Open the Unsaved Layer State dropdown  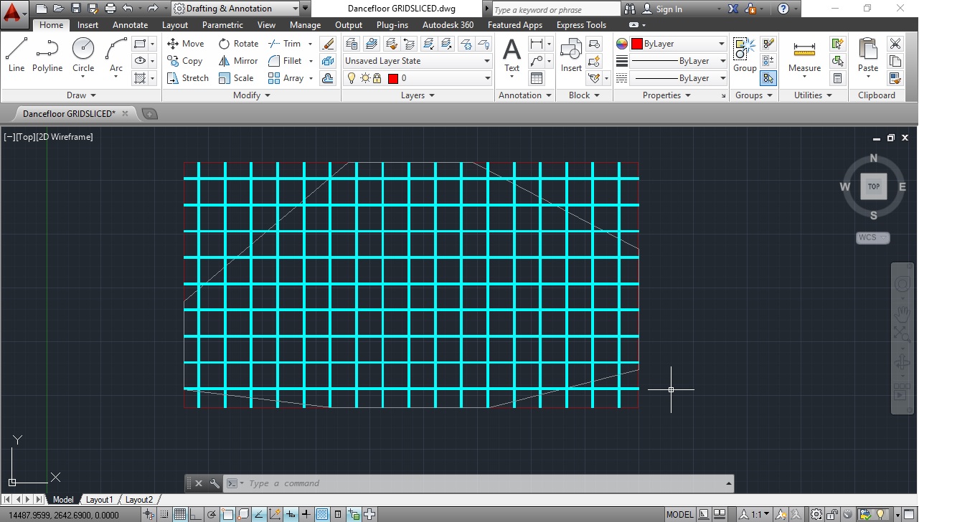pyautogui.click(x=417, y=61)
